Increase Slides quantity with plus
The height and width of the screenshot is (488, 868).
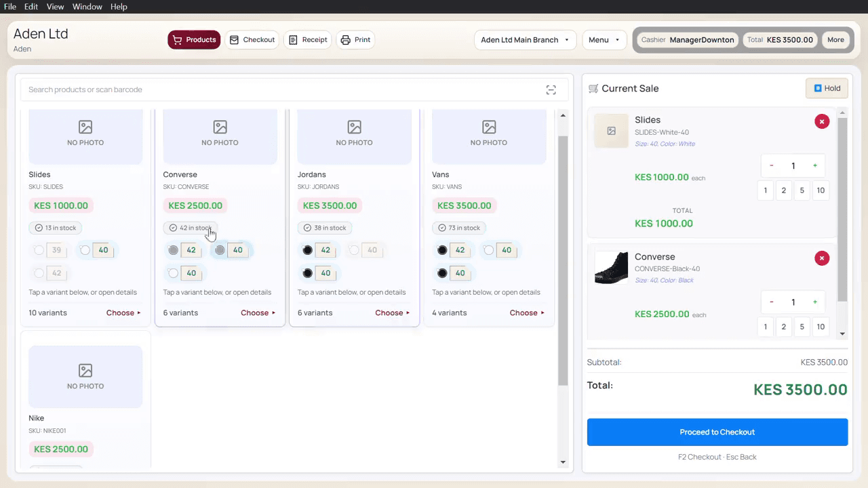click(x=814, y=166)
